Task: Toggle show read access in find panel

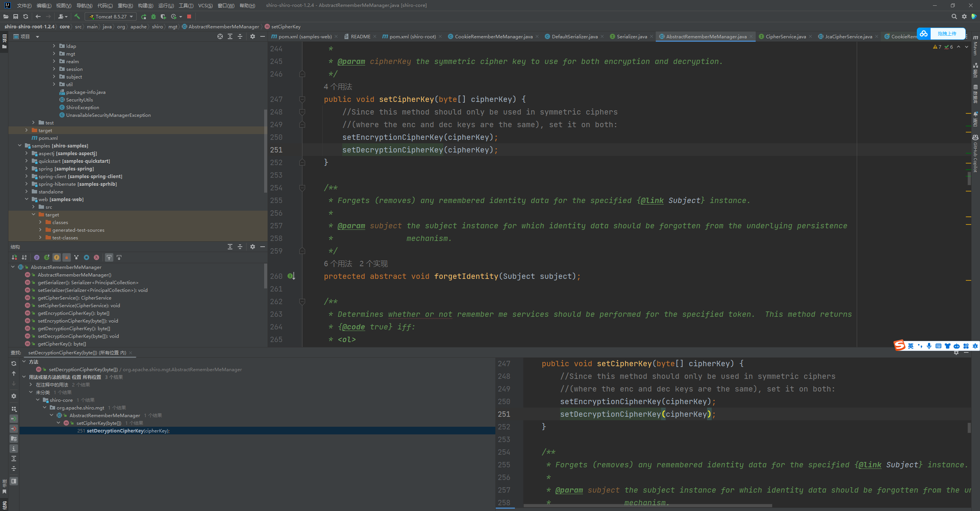Action: click(x=14, y=419)
